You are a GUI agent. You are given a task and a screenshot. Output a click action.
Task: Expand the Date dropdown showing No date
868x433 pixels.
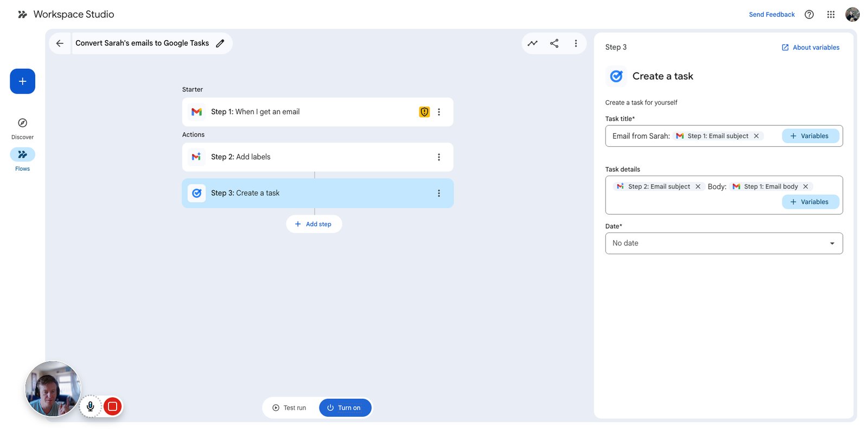point(724,243)
